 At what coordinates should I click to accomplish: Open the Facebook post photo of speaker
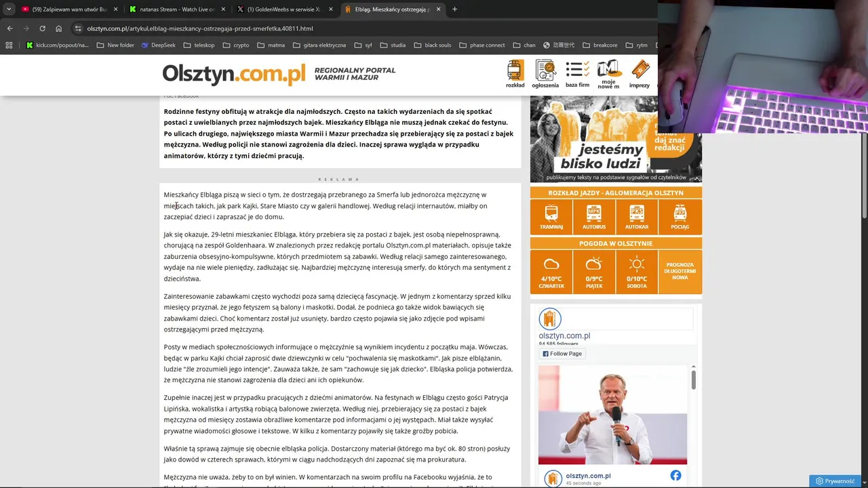point(612,415)
